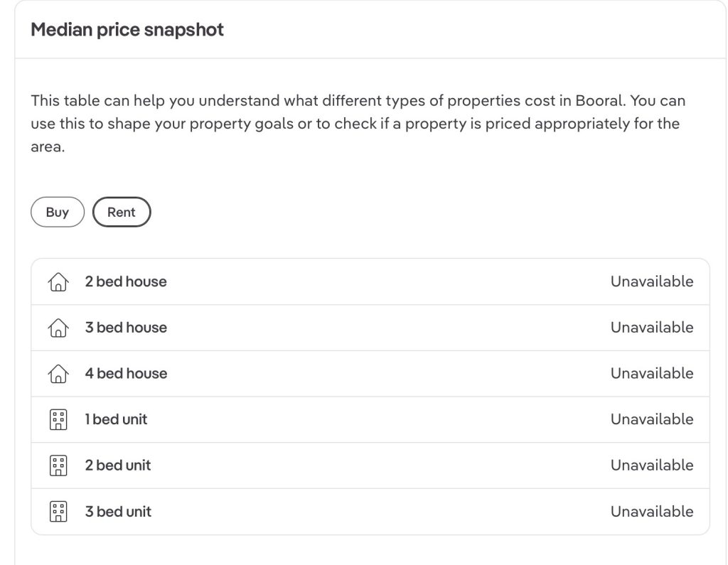Viewport: 728px width, 565px height.
Task: Select the 2 bed house row label
Action: click(x=126, y=281)
